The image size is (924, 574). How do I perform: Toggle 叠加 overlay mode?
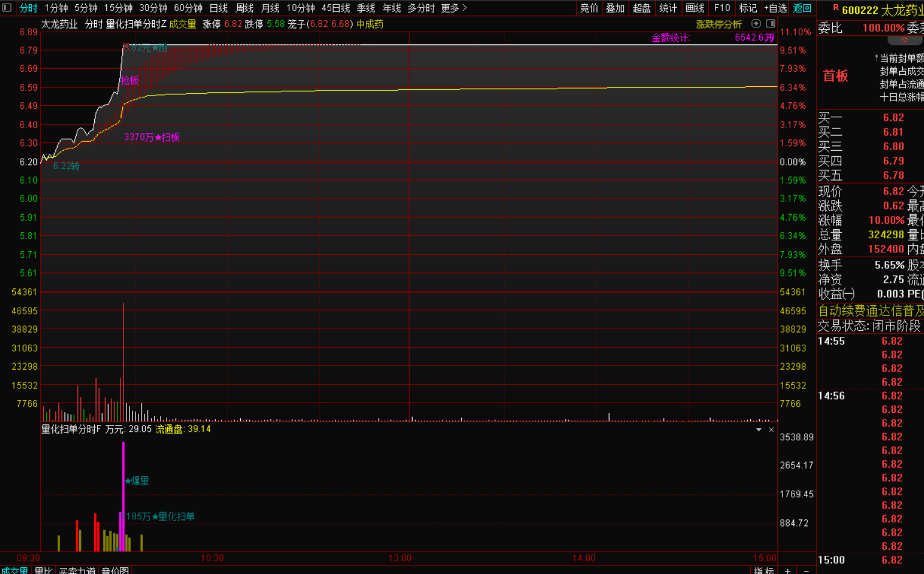pos(615,8)
